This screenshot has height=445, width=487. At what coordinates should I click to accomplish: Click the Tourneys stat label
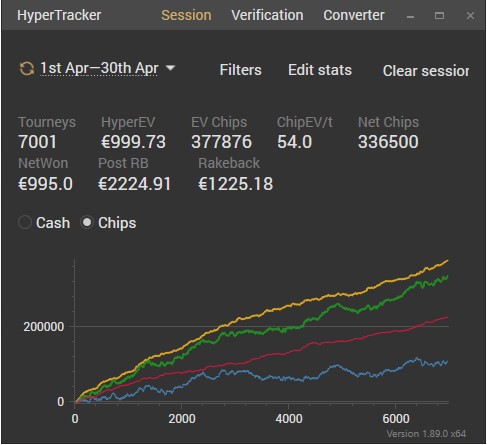[x=47, y=122]
